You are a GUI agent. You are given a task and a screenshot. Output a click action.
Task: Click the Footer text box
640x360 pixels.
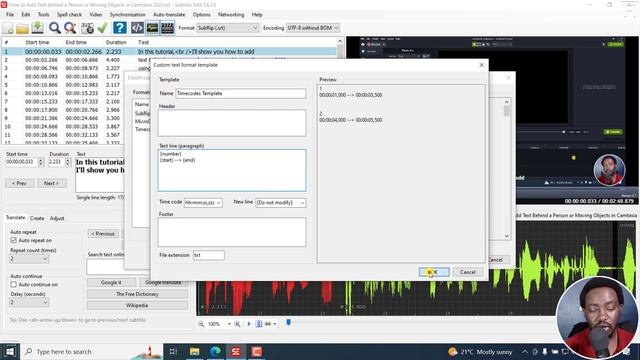pyautogui.click(x=232, y=232)
